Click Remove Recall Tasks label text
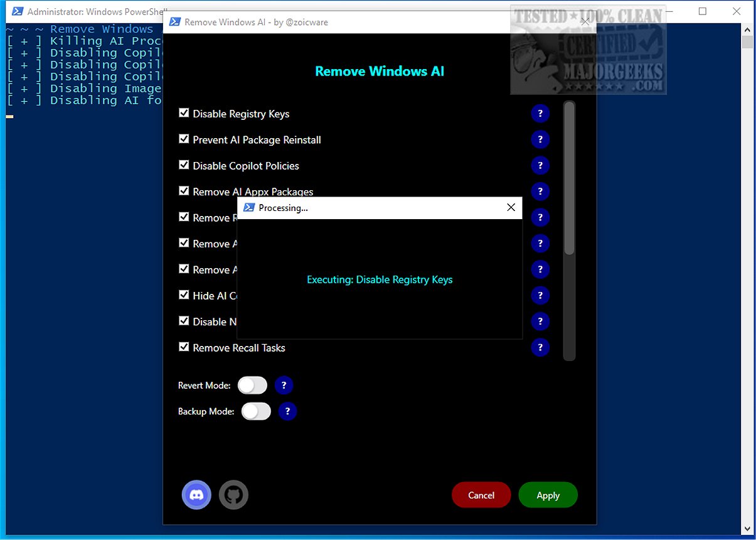This screenshot has width=756, height=540. point(239,347)
